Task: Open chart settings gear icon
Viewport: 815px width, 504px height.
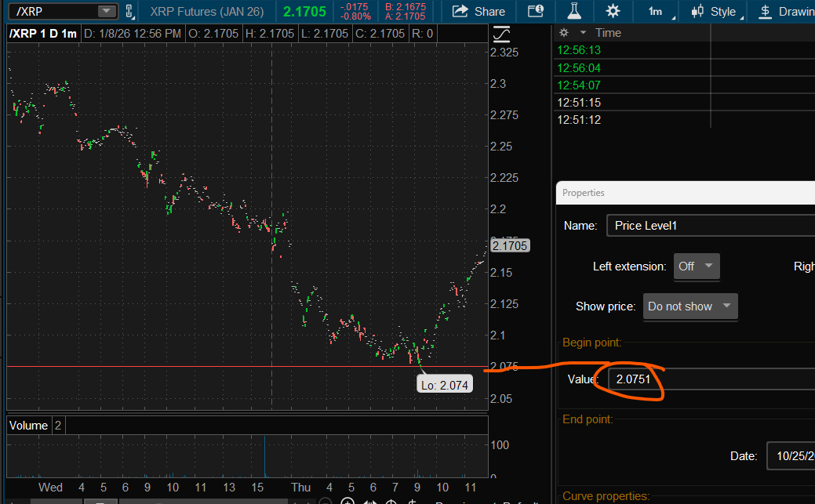Action: pos(613,11)
